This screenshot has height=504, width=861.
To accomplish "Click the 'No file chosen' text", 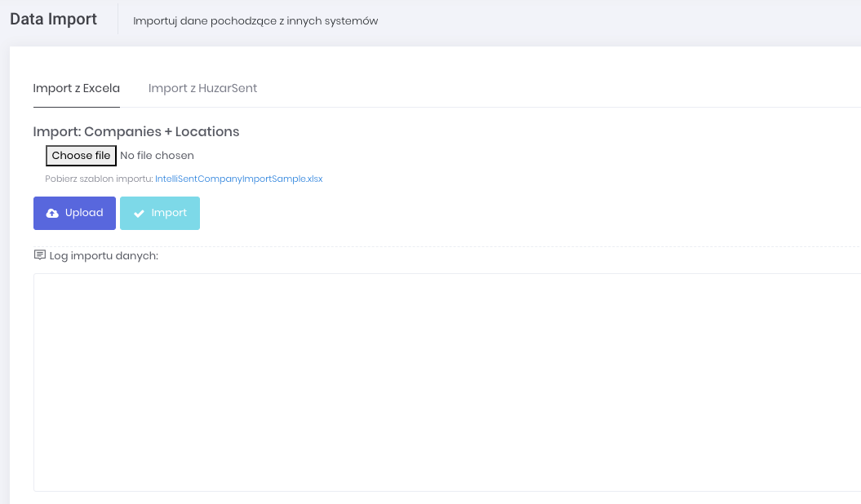I will (x=157, y=156).
